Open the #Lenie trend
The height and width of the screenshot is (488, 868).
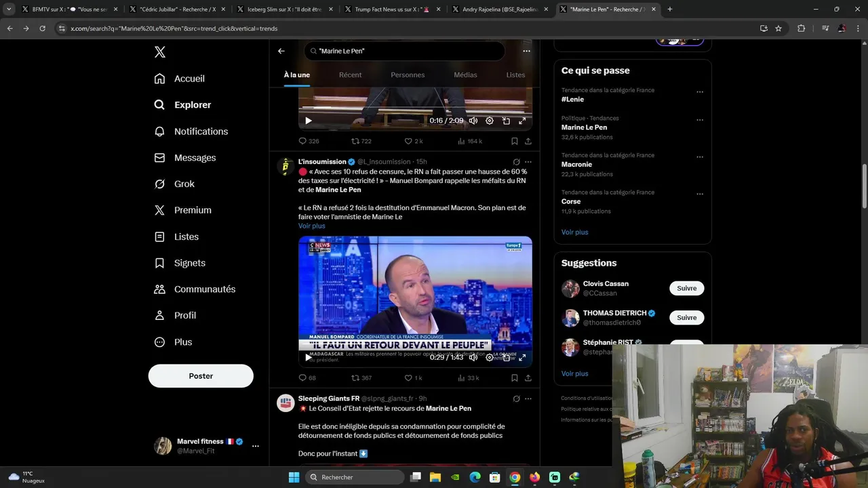572,100
